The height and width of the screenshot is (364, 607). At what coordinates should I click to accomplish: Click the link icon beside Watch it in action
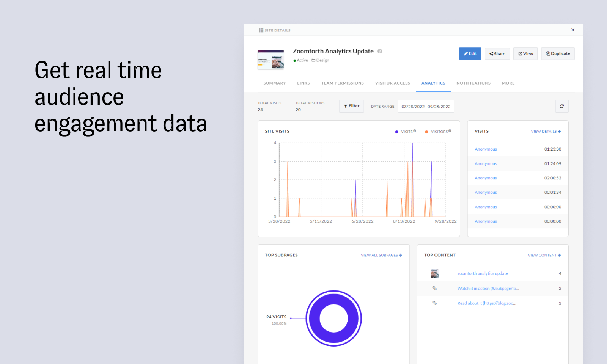[435, 288]
